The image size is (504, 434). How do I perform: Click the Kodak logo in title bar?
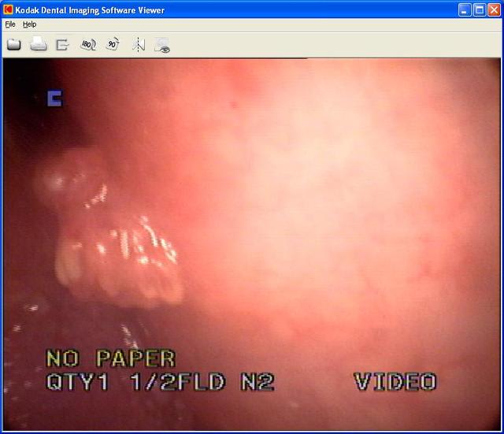click(8, 9)
